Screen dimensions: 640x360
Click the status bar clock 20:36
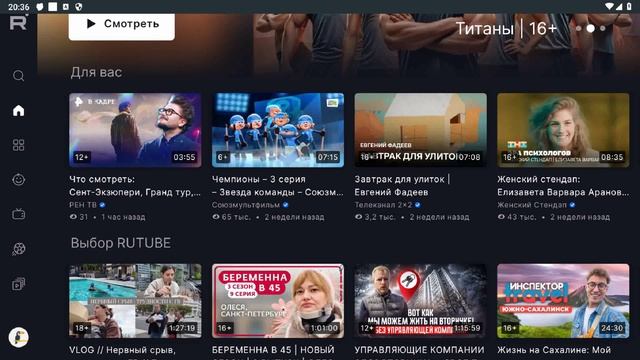(x=19, y=7)
